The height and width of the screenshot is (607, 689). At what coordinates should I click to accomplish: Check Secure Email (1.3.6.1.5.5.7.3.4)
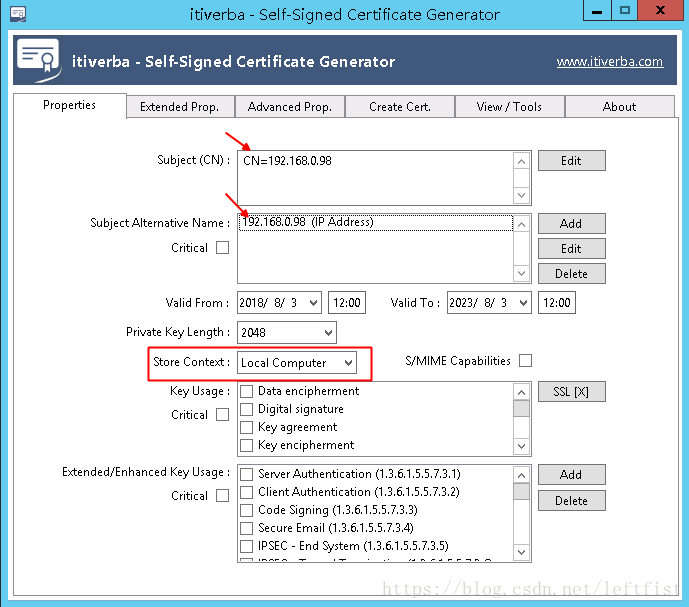click(x=247, y=528)
